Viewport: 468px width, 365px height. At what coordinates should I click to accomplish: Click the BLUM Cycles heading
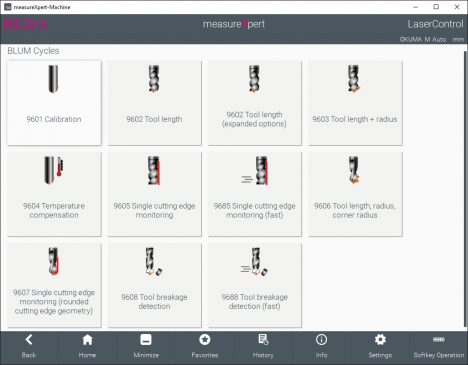[33, 51]
